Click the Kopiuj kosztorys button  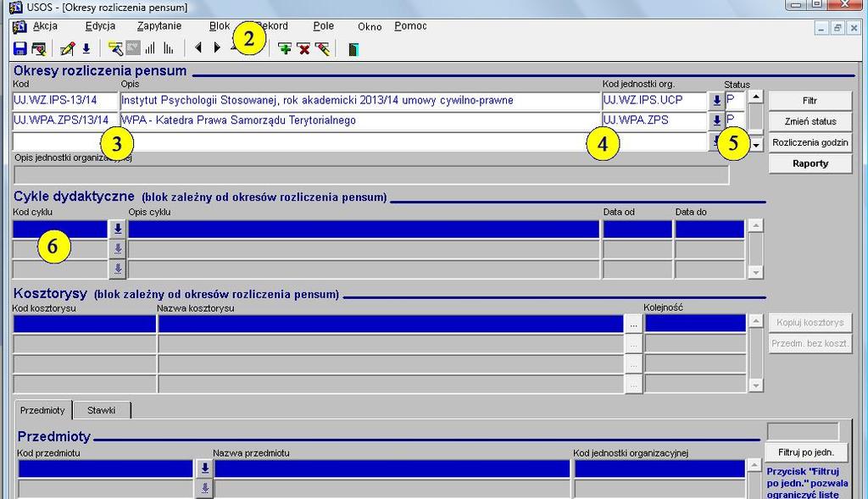pyautogui.click(x=810, y=323)
